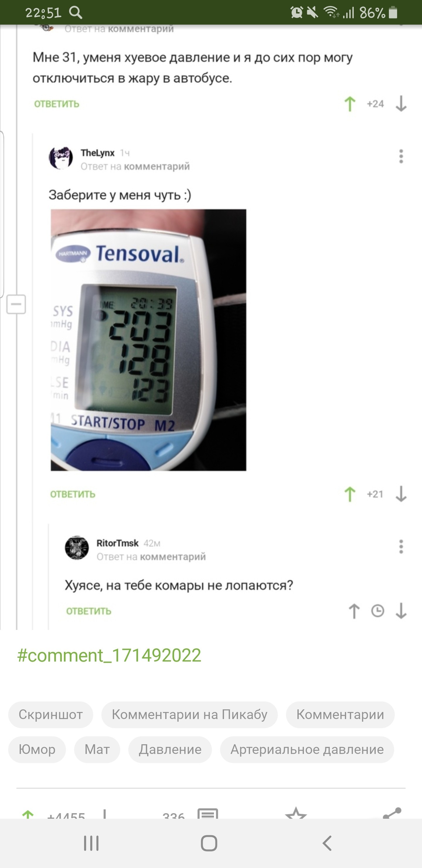
Task: Tap the Android recent apps button
Action: pos(91,843)
